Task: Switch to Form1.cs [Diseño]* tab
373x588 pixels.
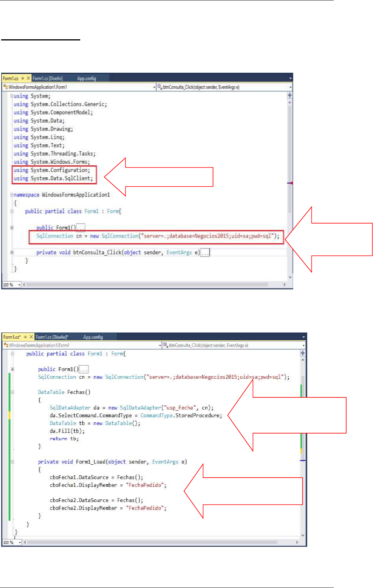Action: [52, 337]
